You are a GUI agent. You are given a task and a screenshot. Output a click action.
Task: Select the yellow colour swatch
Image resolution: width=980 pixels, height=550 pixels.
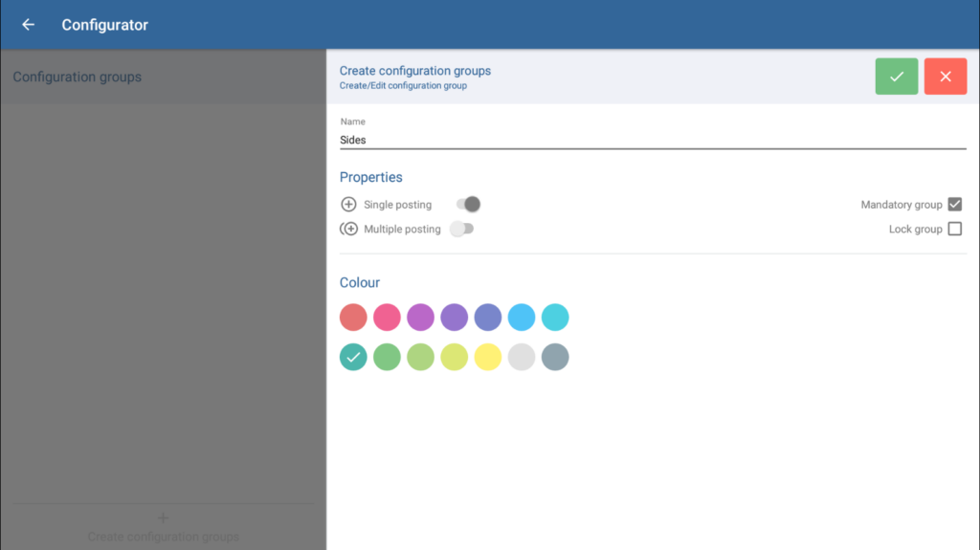point(488,358)
